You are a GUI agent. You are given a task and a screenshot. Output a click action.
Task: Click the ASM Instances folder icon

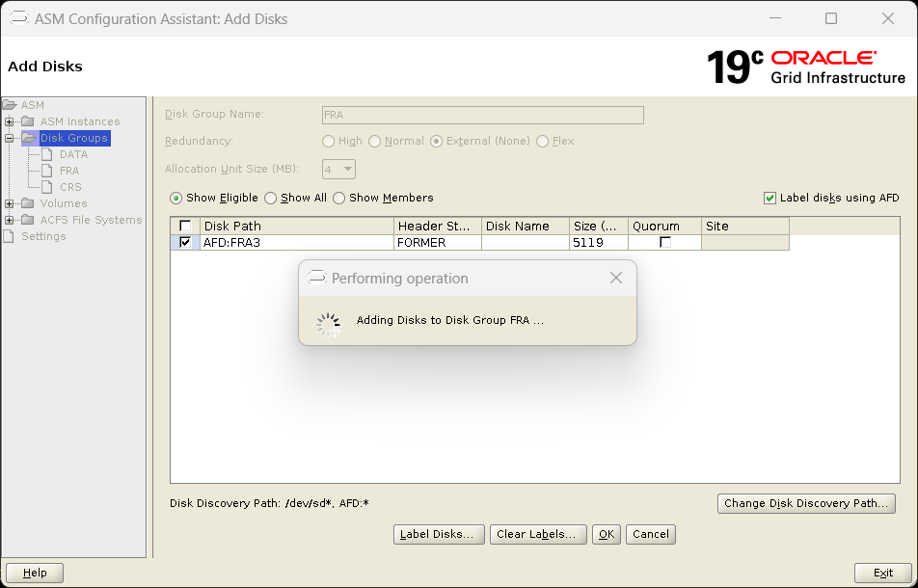click(x=28, y=121)
